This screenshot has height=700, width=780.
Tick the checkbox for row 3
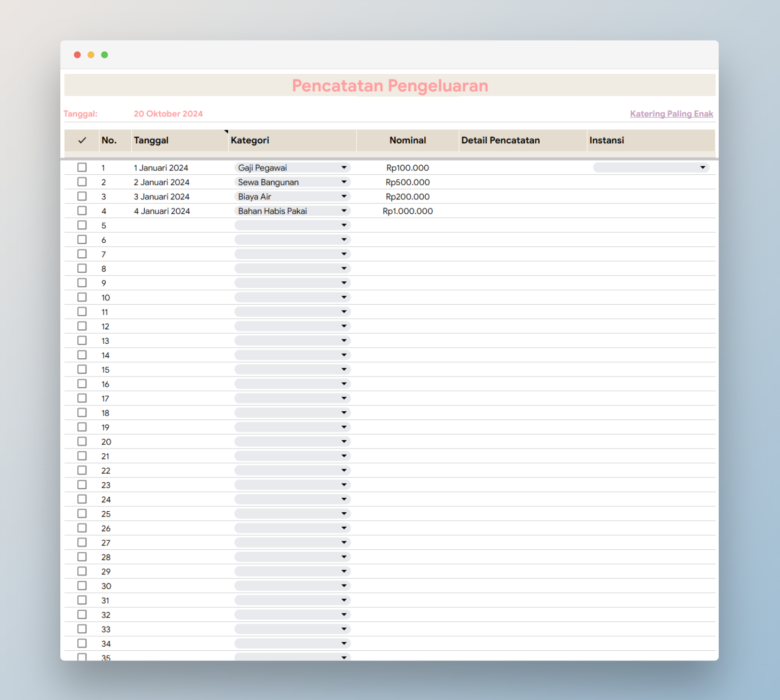pos(82,196)
